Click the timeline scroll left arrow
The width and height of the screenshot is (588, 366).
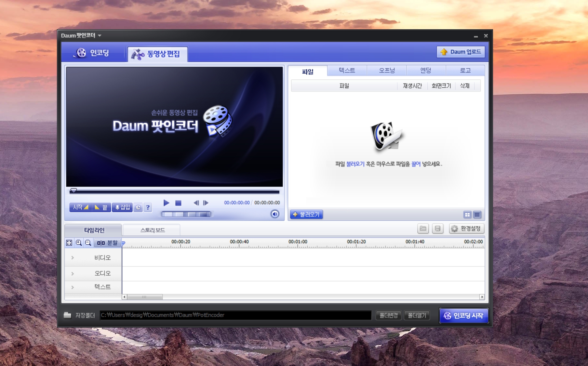pyautogui.click(x=125, y=297)
